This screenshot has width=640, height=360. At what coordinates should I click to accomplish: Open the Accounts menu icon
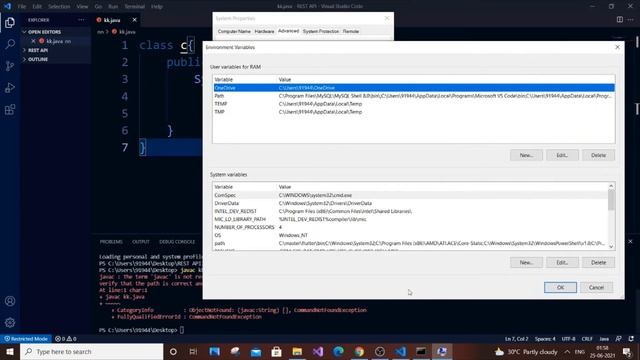tap(10, 301)
